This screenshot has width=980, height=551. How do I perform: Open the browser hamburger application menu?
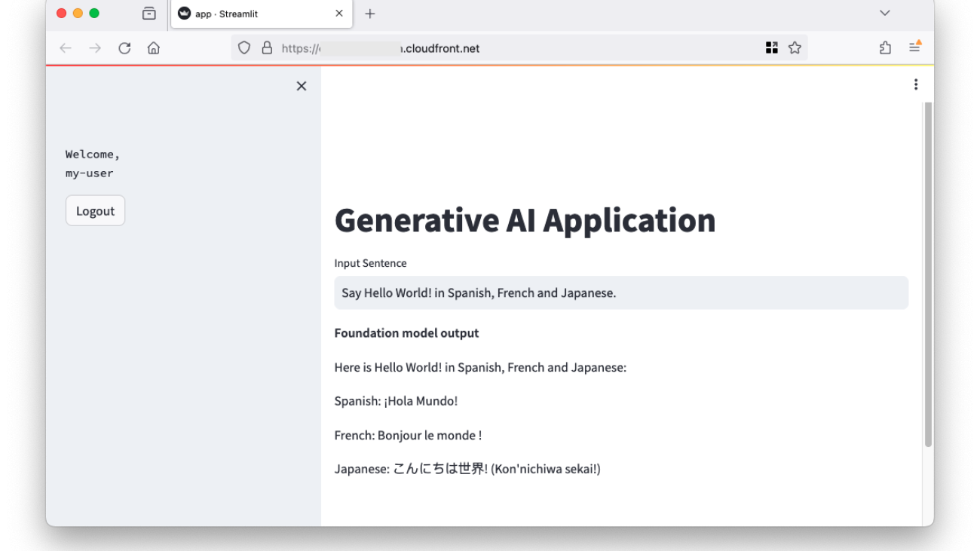914,47
